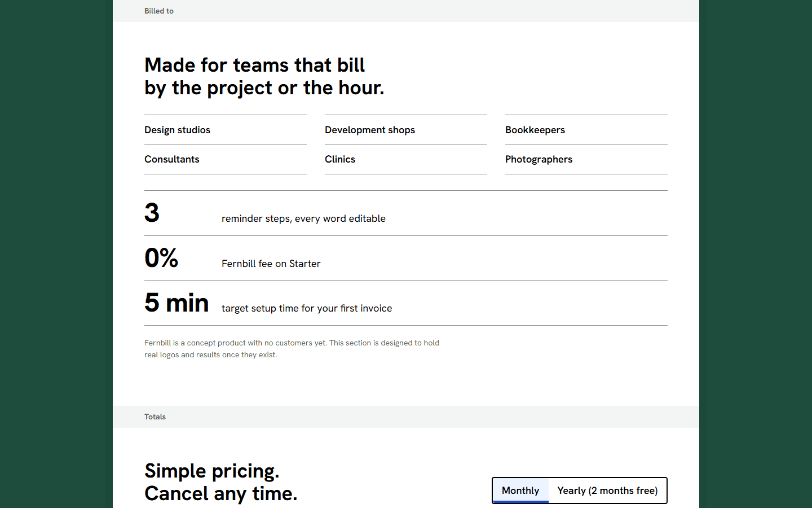Click 'reminder steps, every word editable' text
Image resolution: width=812 pixels, height=508 pixels.
(303, 218)
